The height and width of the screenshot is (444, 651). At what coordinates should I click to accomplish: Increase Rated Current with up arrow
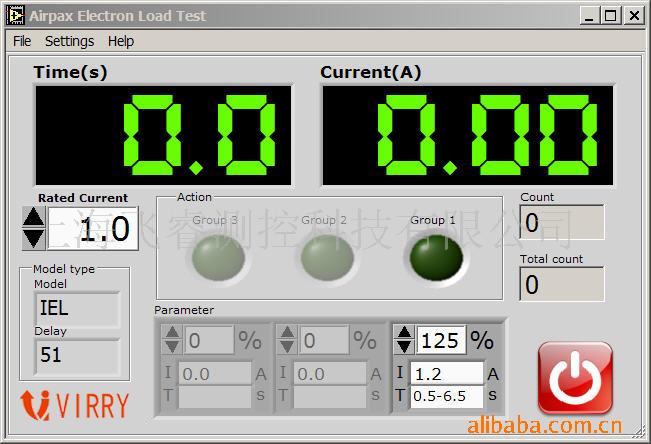point(33,217)
